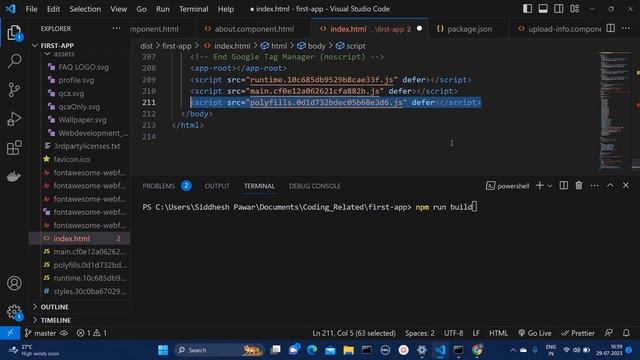Open terminal panel more actions ellipsis
The height and width of the screenshot is (360, 640).
tap(595, 186)
